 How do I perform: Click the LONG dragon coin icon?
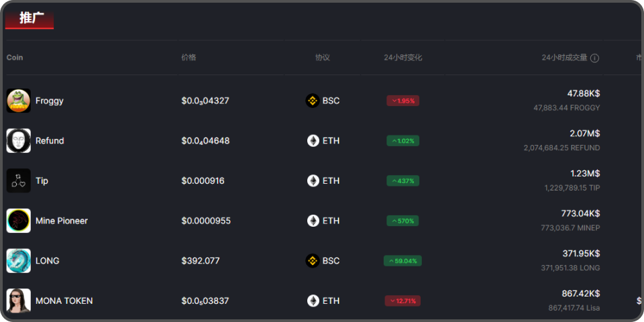coord(19,261)
